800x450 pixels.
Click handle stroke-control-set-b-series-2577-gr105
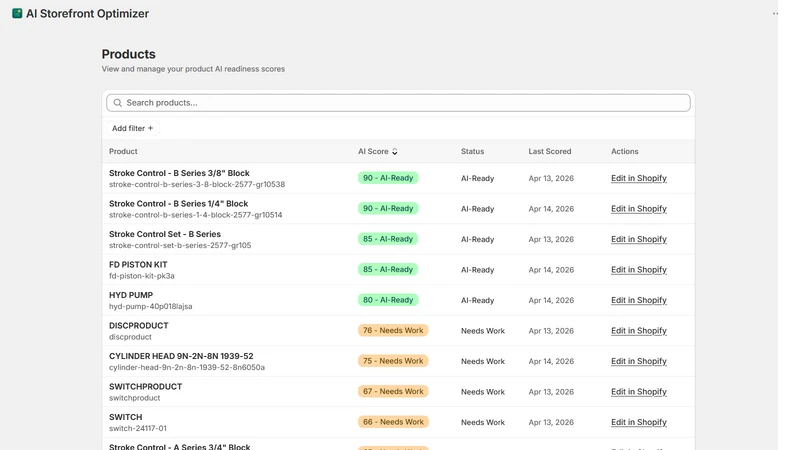pos(180,245)
